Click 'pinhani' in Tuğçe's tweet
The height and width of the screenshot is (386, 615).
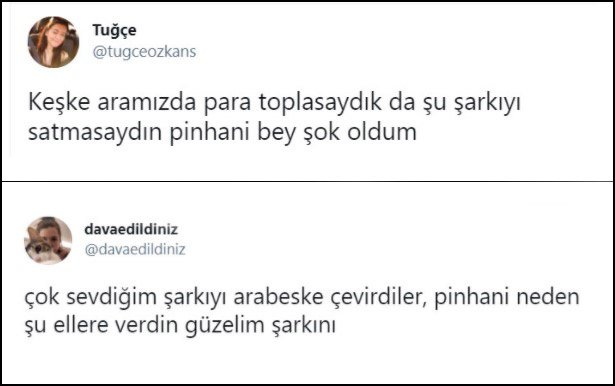(x=210, y=133)
